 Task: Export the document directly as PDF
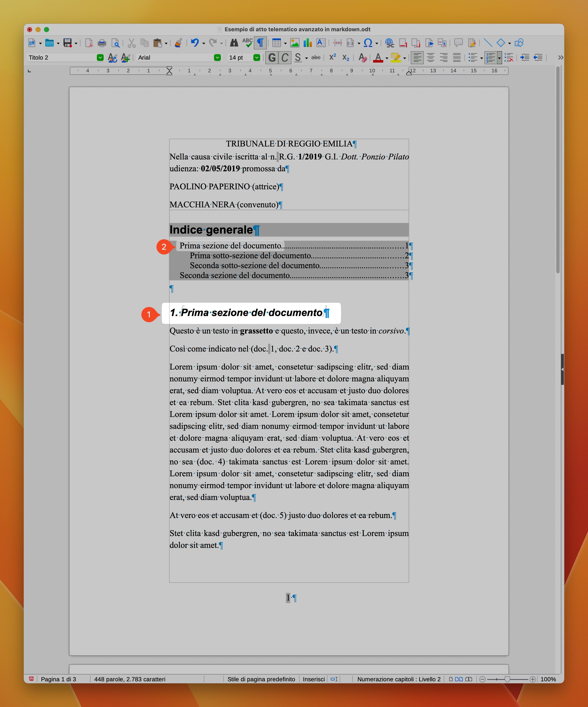(89, 43)
